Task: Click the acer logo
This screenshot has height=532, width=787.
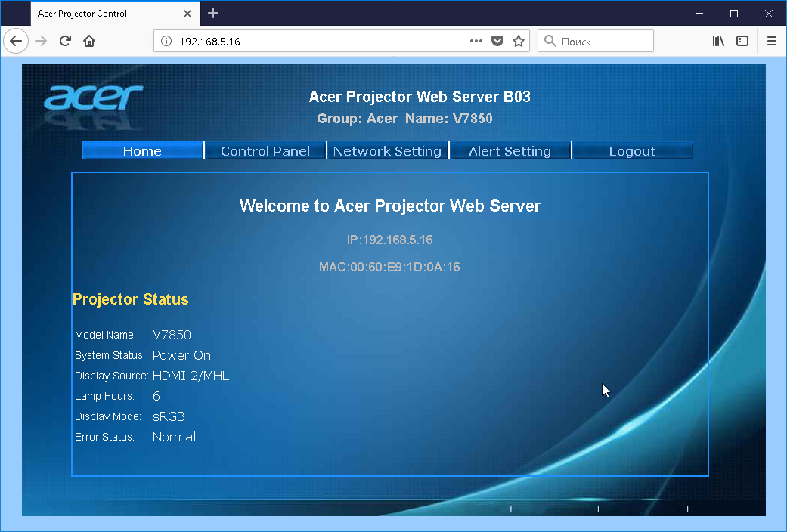Action: click(94, 97)
